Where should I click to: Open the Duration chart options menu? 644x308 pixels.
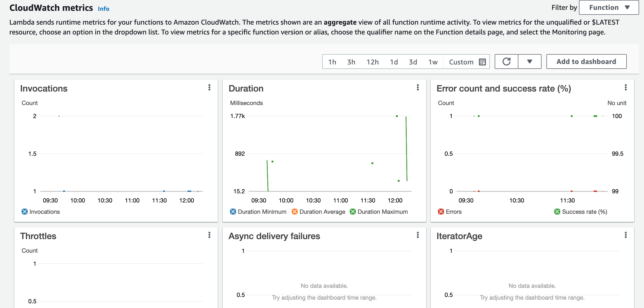tap(417, 88)
